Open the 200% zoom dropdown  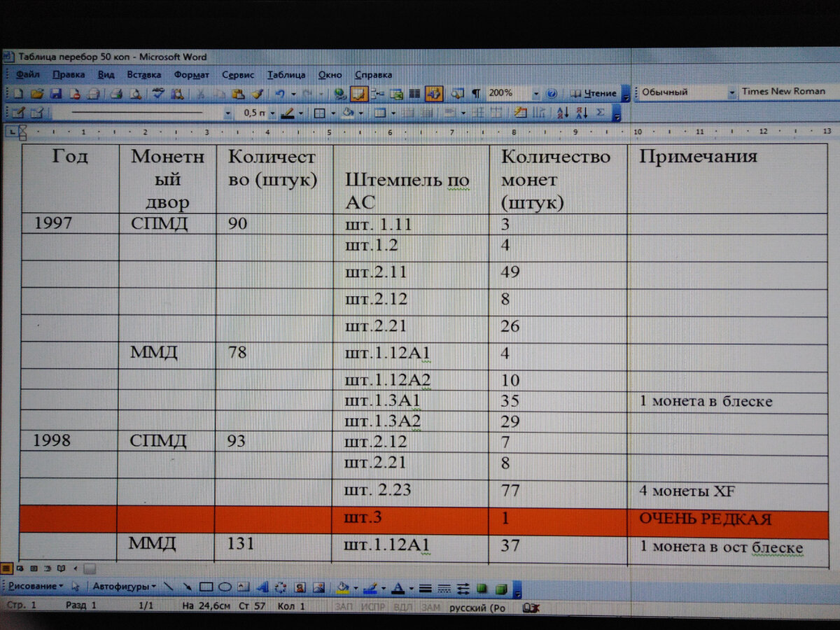[x=536, y=93]
